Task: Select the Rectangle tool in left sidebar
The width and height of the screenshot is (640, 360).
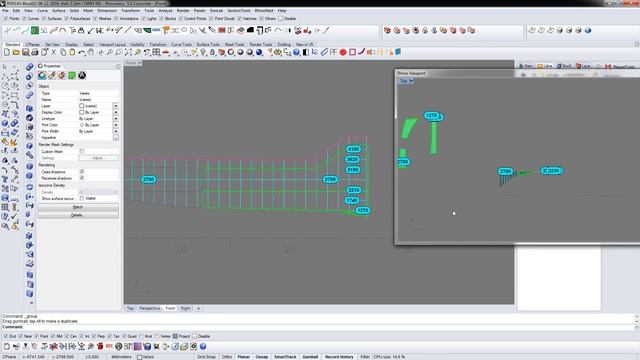Action: pyautogui.click(x=15, y=95)
